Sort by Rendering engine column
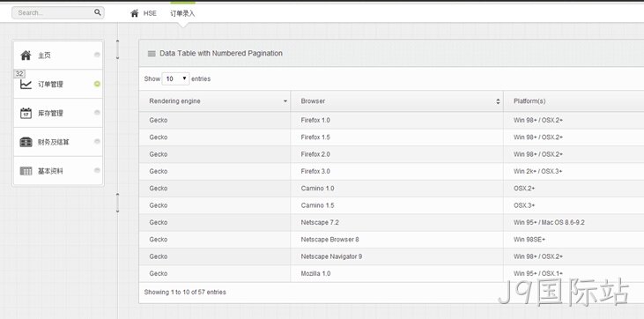This screenshot has width=644, height=319. (x=214, y=101)
